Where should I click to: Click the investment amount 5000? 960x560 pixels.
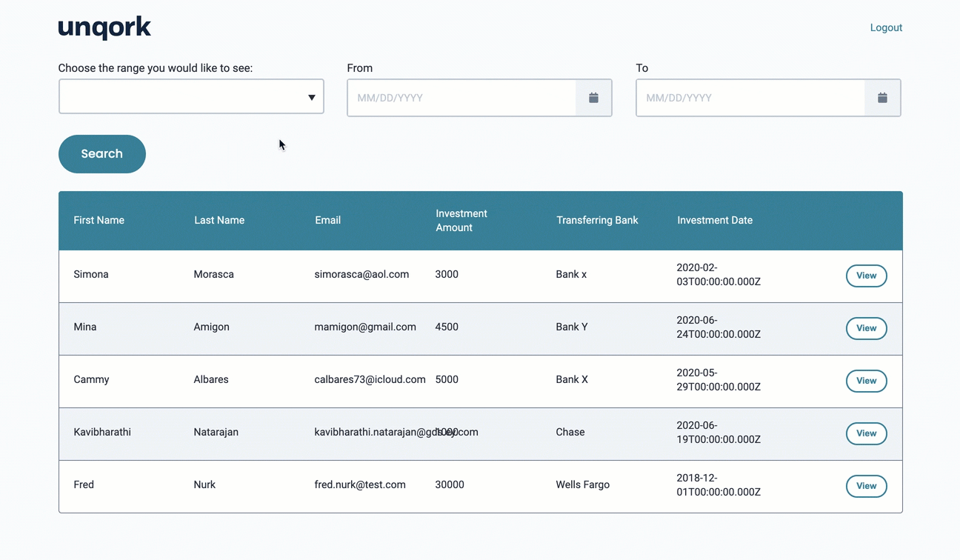pyautogui.click(x=447, y=379)
